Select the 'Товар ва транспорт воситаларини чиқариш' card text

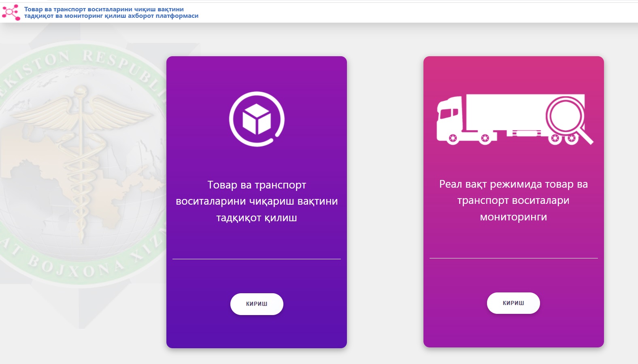[x=257, y=201]
